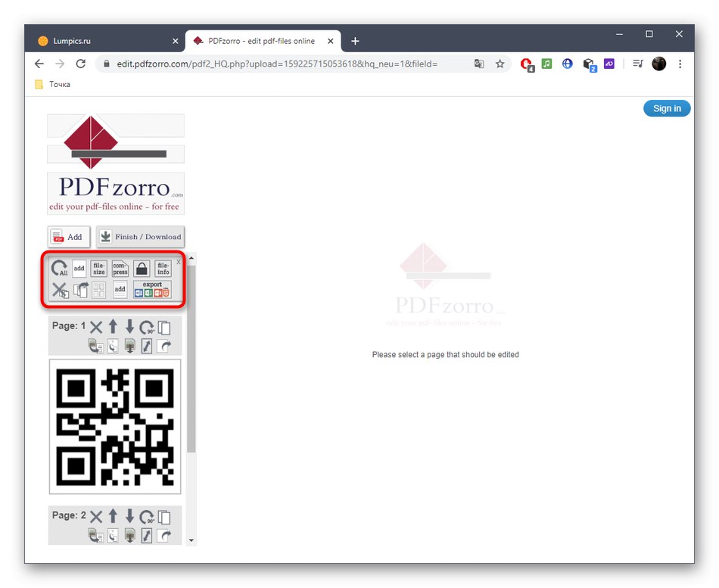Open a new browser tab
Image resolution: width=719 pixels, height=588 pixels.
(x=355, y=42)
